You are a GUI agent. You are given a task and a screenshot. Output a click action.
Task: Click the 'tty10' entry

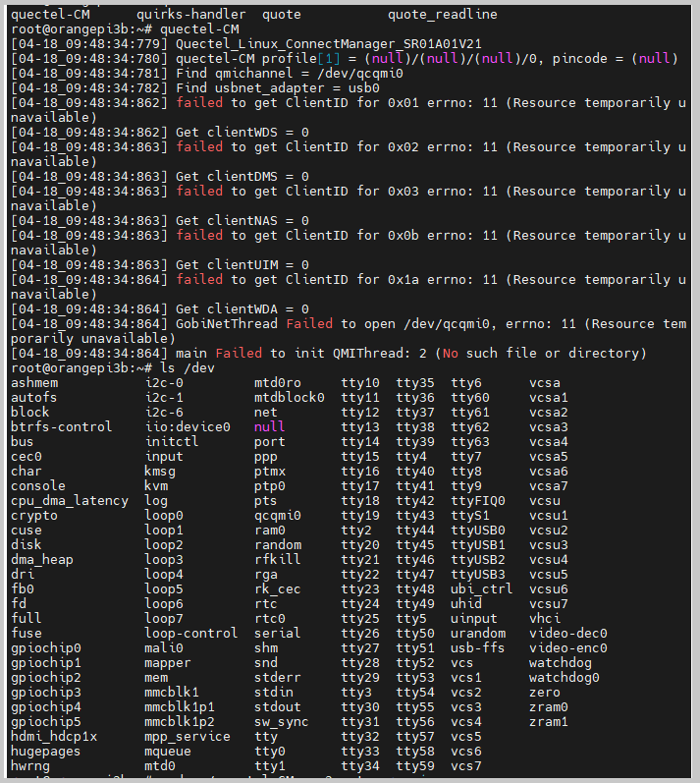pyautogui.click(x=360, y=383)
